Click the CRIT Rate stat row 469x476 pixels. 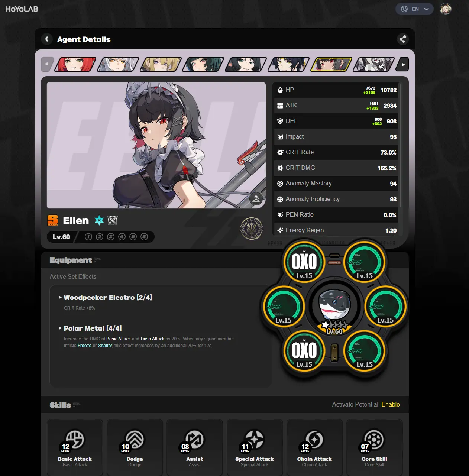pyautogui.click(x=336, y=152)
